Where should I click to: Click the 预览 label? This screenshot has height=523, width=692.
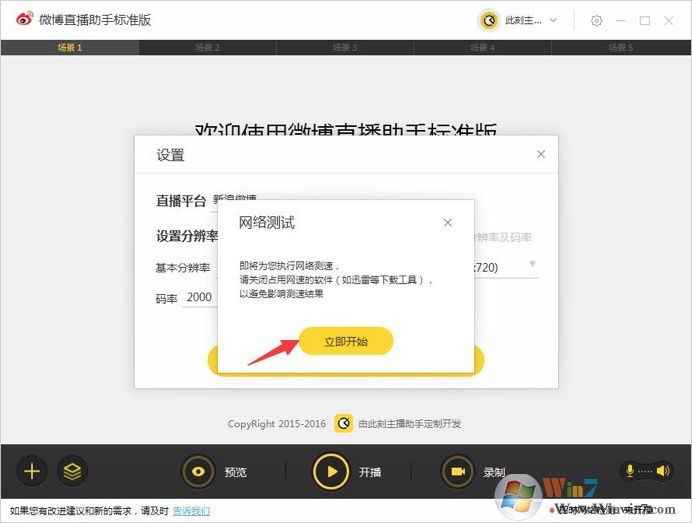point(235,472)
